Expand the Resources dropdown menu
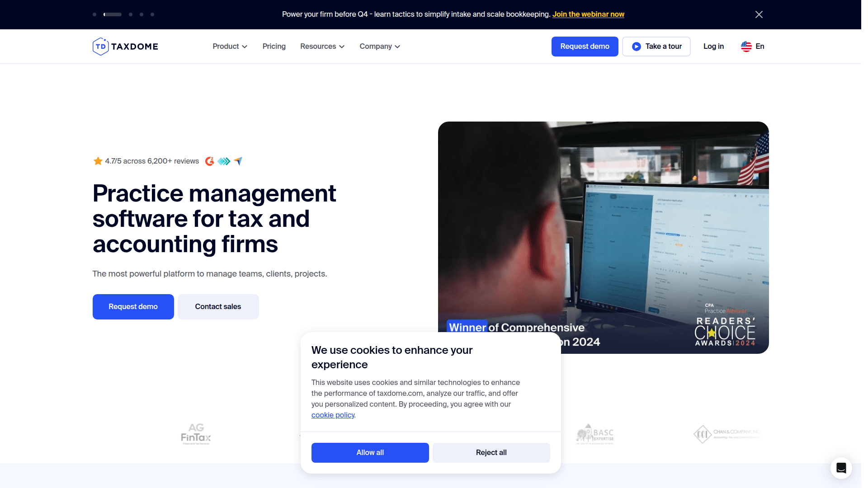Viewport: 868px width, 488px height. click(322, 47)
